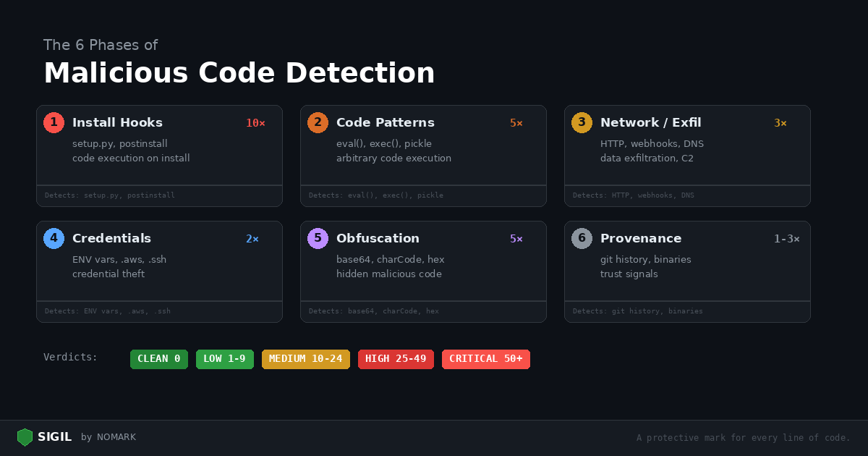Click the yellow number 3 circle icon
Screen dimensions: 868x456
pyautogui.click(x=582, y=123)
